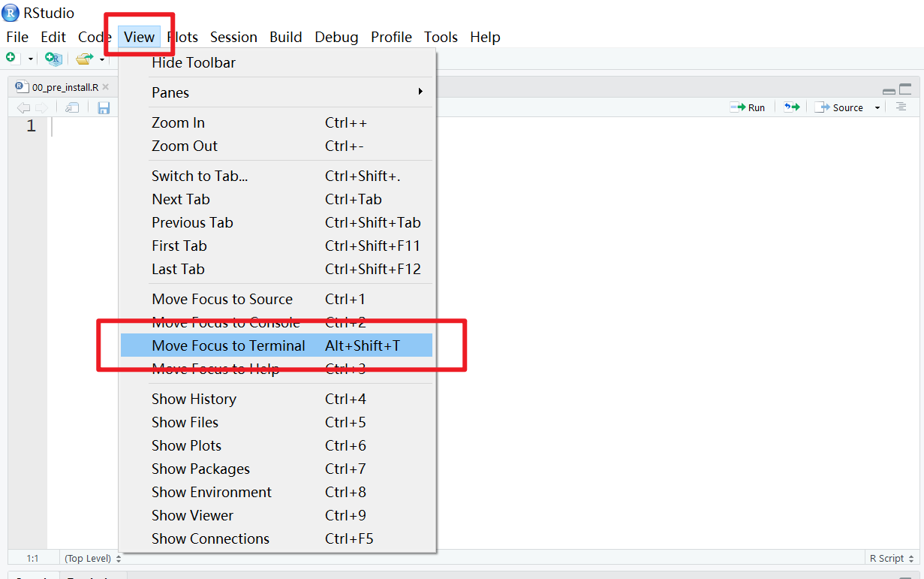Click the Open File folder icon
This screenshot has height=579, width=924.
tap(85, 58)
